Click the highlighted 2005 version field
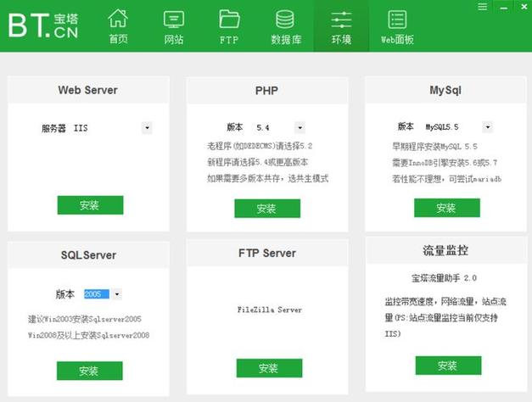Viewport: 532px width, 402px height. (x=97, y=293)
